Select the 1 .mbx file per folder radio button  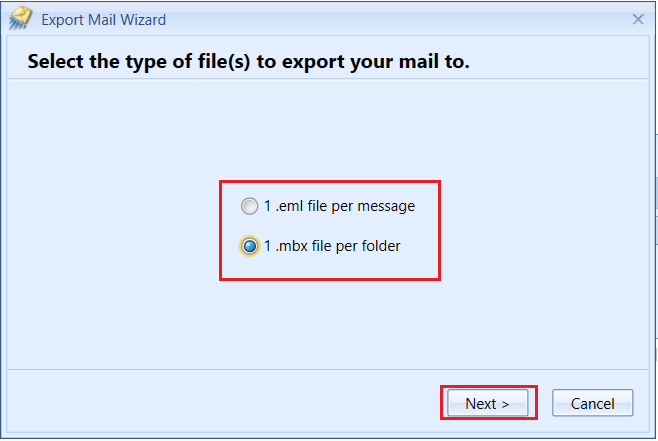[249, 246]
